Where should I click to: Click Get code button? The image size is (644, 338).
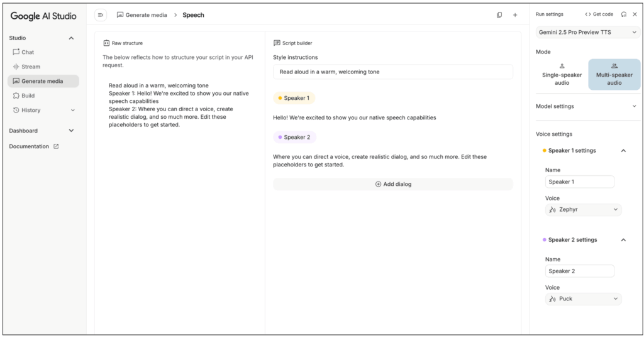[599, 14]
